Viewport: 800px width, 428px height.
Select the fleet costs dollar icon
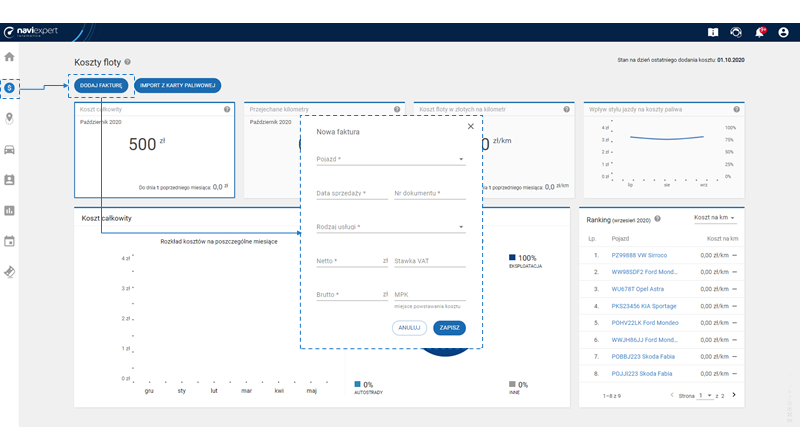[10, 88]
